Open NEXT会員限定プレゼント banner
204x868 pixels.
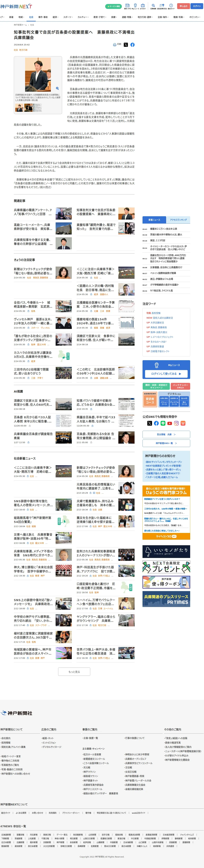166,567
